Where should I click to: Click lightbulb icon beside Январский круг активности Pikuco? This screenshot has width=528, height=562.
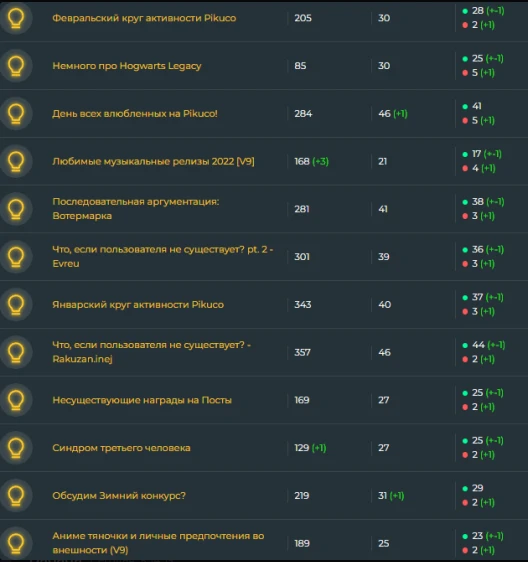(x=16, y=304)
